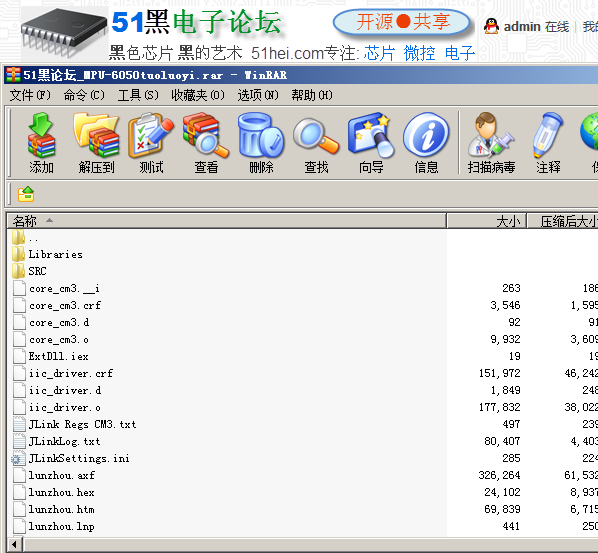Click the JLinkLog.txt text file icon
Image resolution: width=598 pixels, height=553 pixels.
point(19,441)
